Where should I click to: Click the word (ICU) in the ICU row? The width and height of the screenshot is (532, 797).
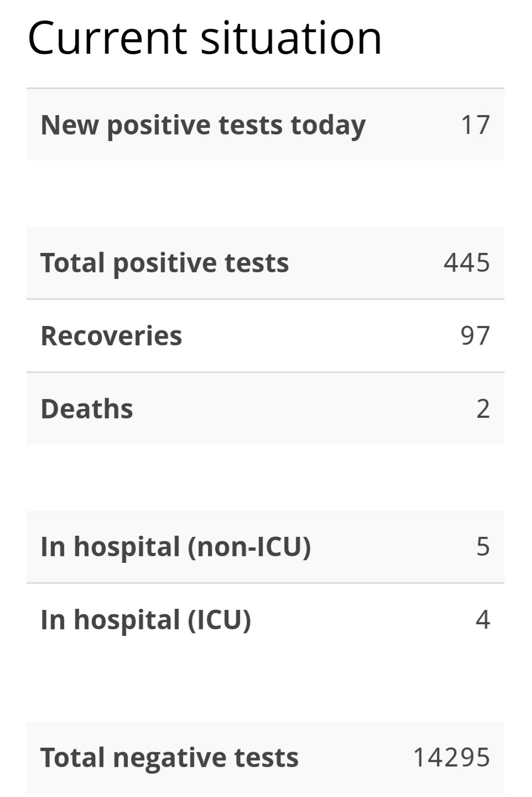click(220, 620)
